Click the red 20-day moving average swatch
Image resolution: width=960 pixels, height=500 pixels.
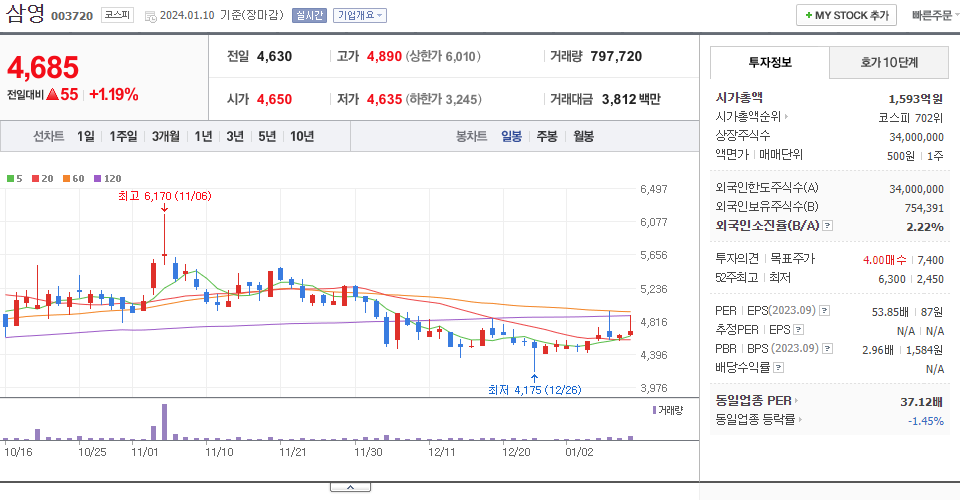pyautogui.click(x=36, y=179)
